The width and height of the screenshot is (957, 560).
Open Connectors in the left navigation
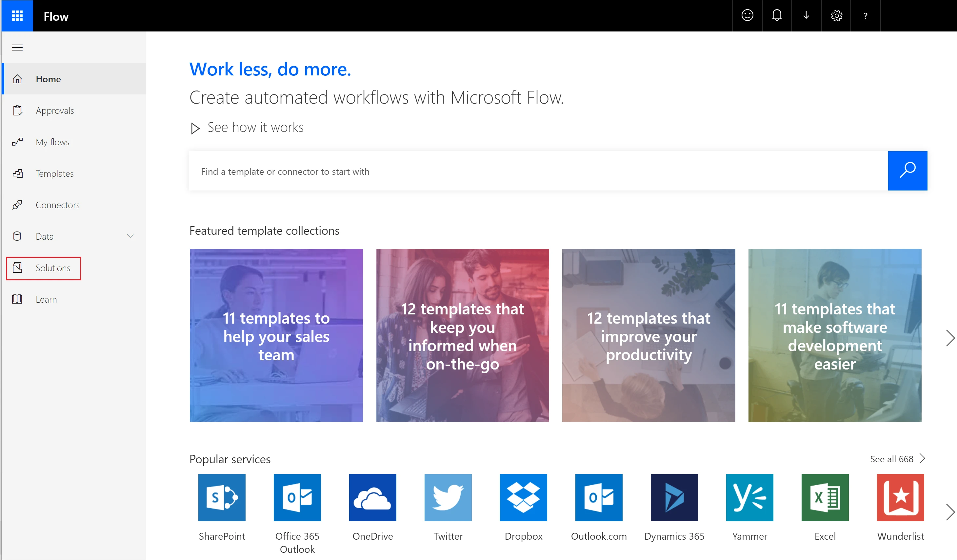57,205
